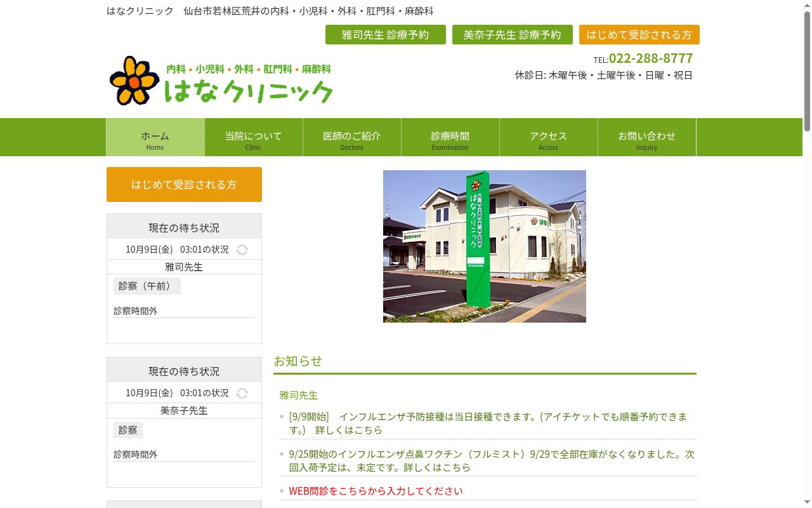Click the はなクリニック flower logo
The width and height of the screenshot is (812, 508).
coord(221,81)
